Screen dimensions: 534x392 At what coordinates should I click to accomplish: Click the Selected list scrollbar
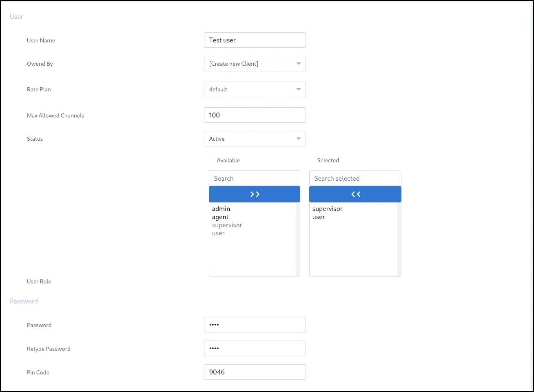click(x=399, y=239)
